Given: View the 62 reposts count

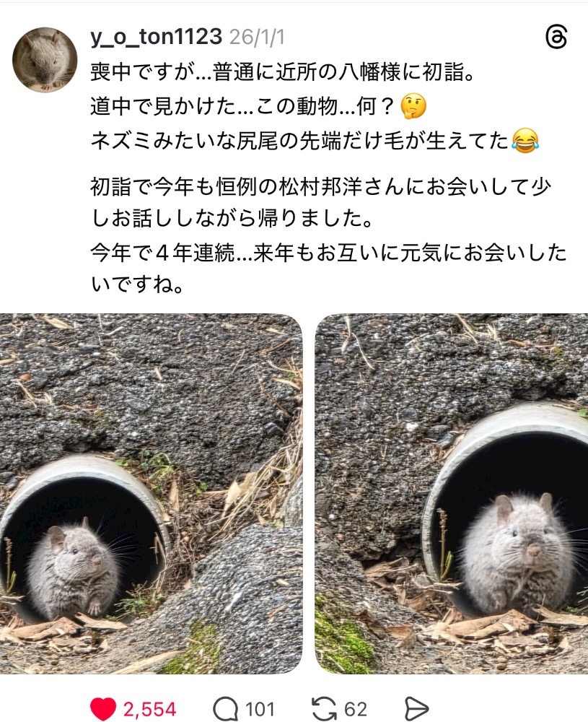Looking at the screenshot, I should [356, 709].
